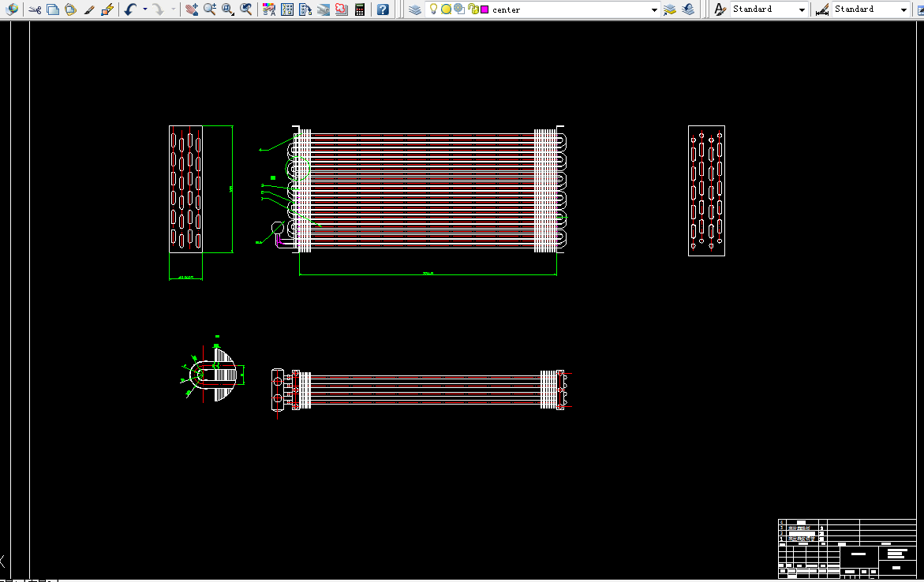Click the Copy icon
The image size is (924, 582).
(53, 9)
